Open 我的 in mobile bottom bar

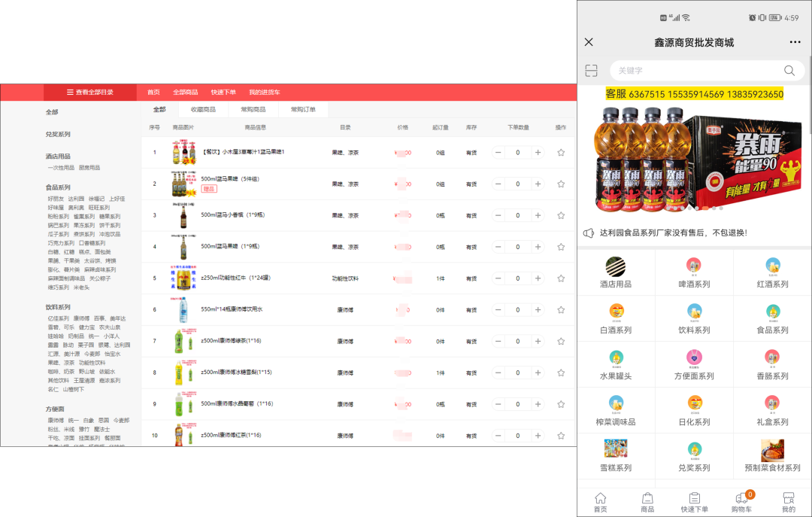click(789, 503)
